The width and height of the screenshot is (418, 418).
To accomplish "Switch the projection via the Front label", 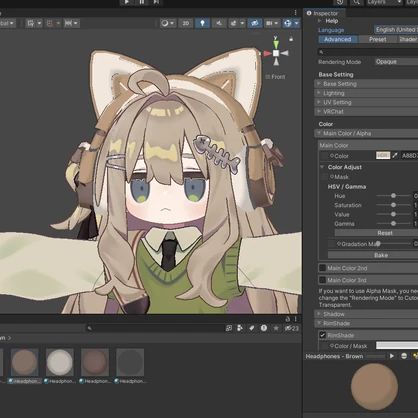I will [x=278, y=77].
